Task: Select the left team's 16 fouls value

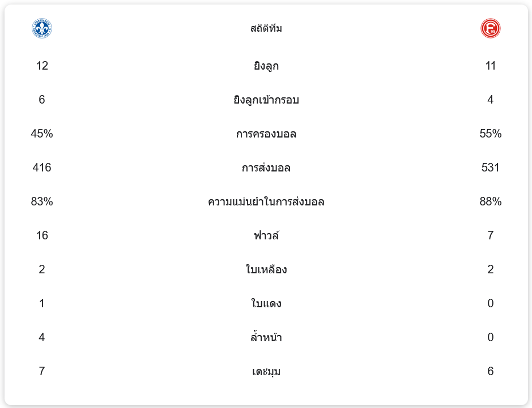Action: coord(42,235)
